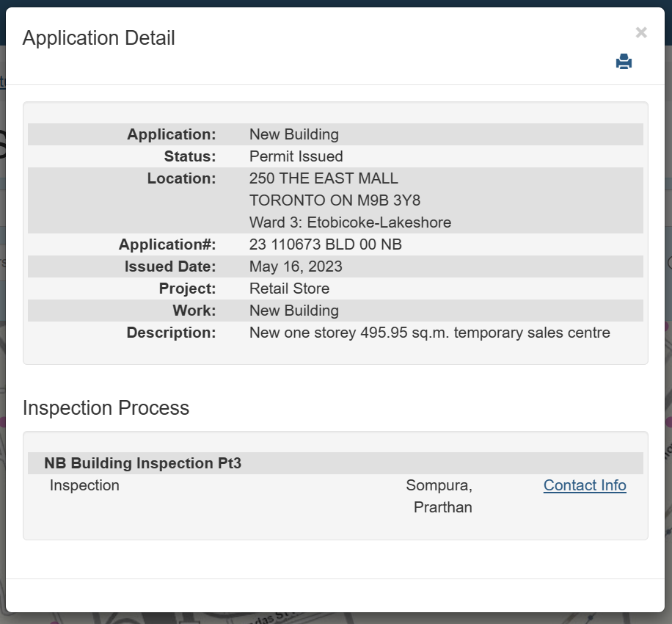Click the 'Location:' field label
This screenshot has height=624, width=672.
tap(181, 178)
